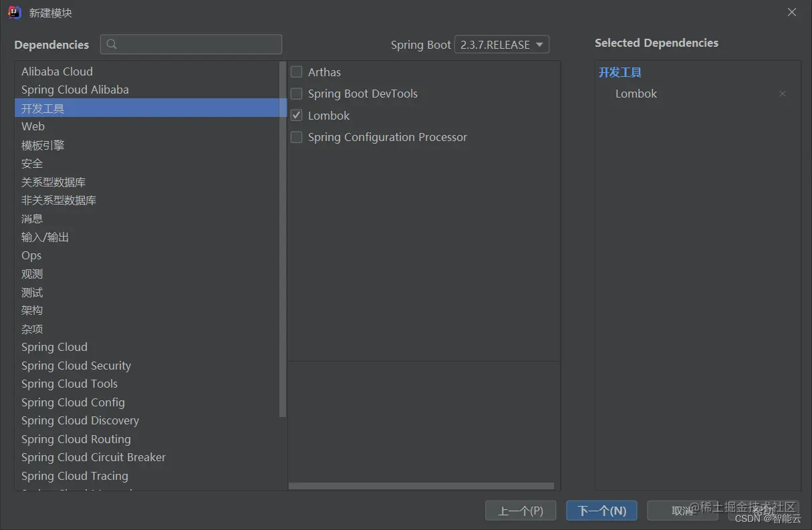Focus the Dependencies search field

pyautogui.click(x=191, y=44)
